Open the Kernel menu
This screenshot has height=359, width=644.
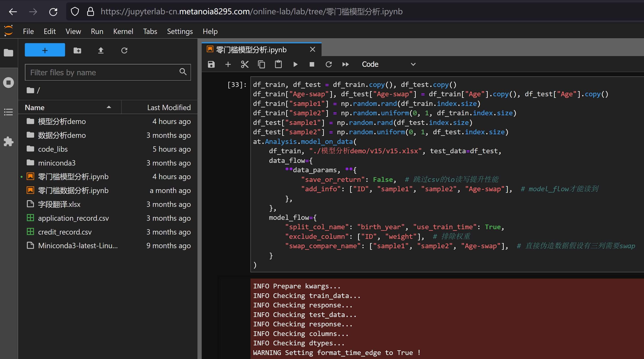pyautogui.click(x=123, y=31)
